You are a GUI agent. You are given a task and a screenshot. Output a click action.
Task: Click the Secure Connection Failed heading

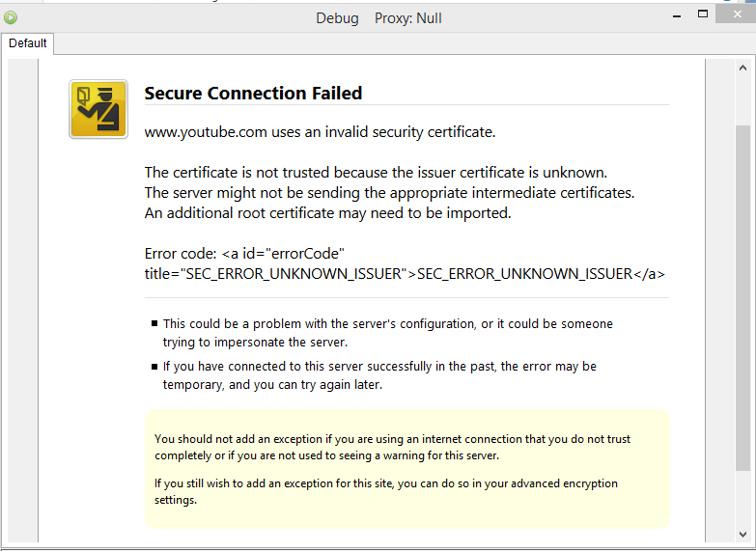point(253,94)
